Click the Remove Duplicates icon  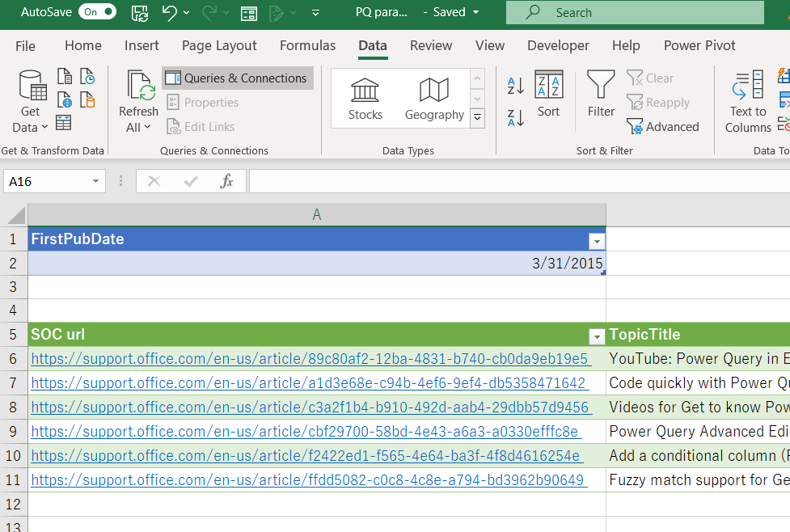(784, 99)
